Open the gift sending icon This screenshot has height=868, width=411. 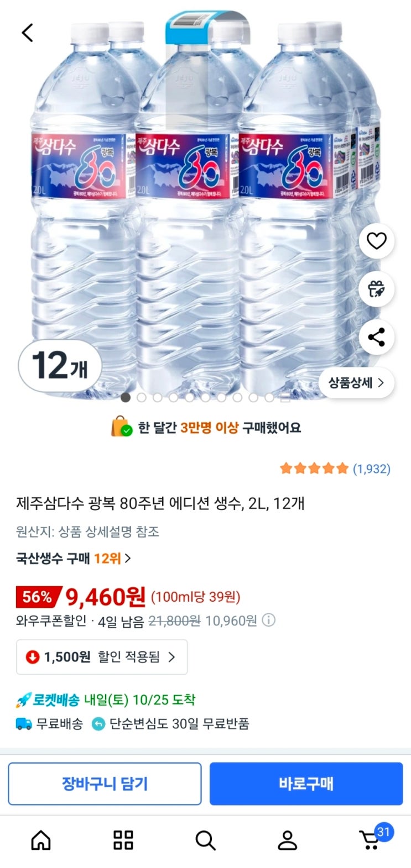(376, 289)
